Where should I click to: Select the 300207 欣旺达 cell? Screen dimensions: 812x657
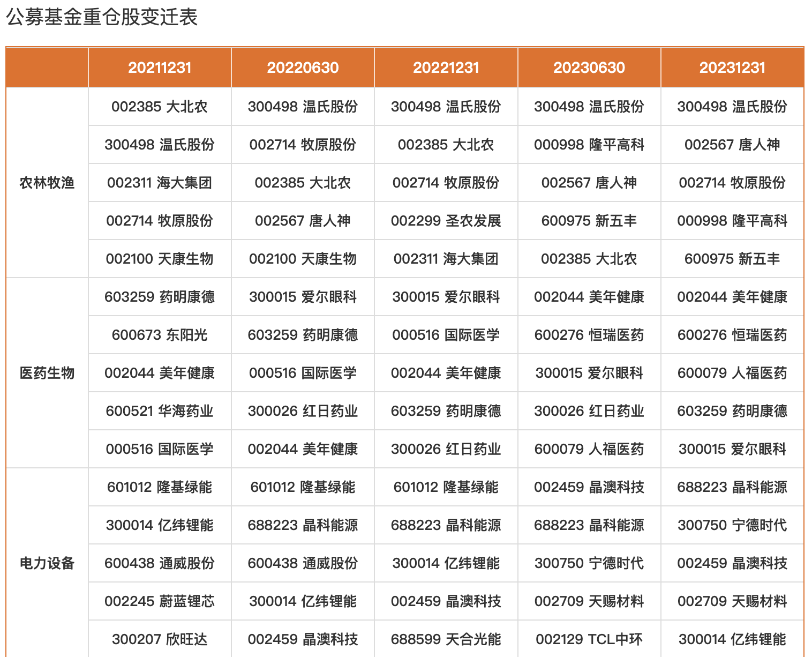[160, 639]
